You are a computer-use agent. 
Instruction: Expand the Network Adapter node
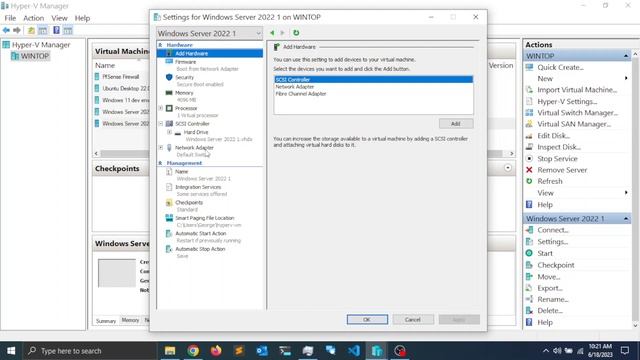(160, 147)
